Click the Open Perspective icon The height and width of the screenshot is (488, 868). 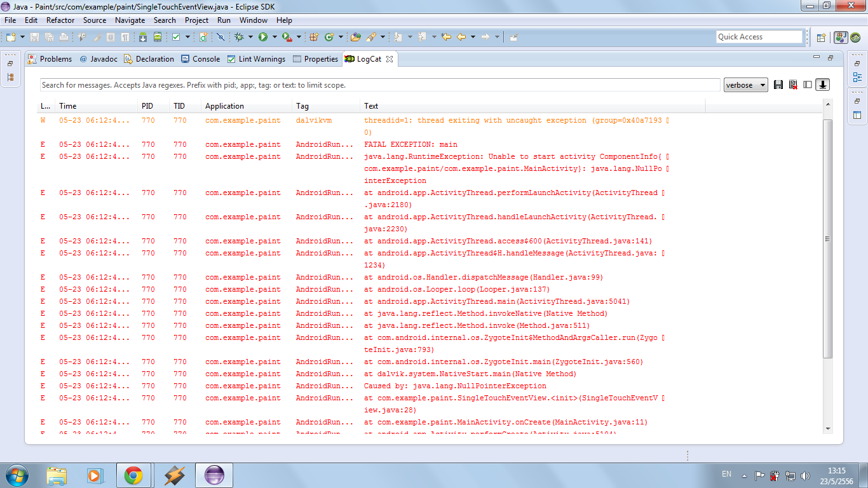[821, 37]
